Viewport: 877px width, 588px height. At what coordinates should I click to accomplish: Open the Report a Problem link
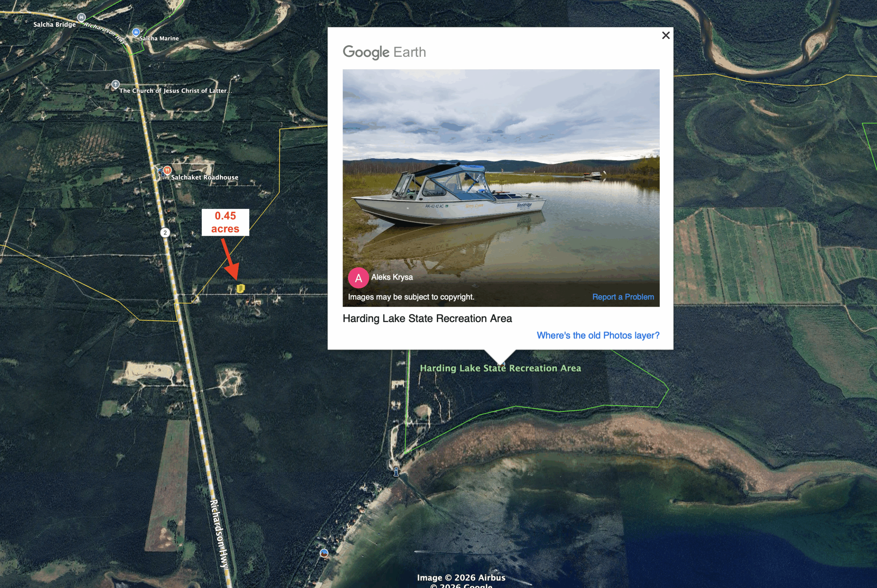[x=623, y=297]
